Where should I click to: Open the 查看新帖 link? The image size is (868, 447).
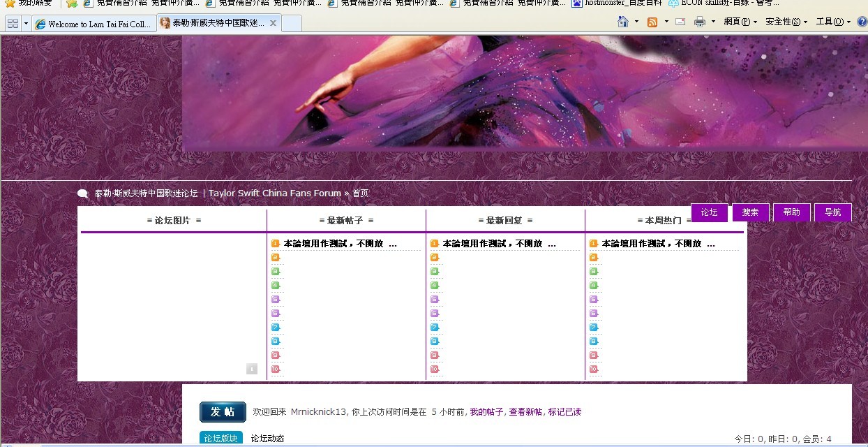(525, 412)
